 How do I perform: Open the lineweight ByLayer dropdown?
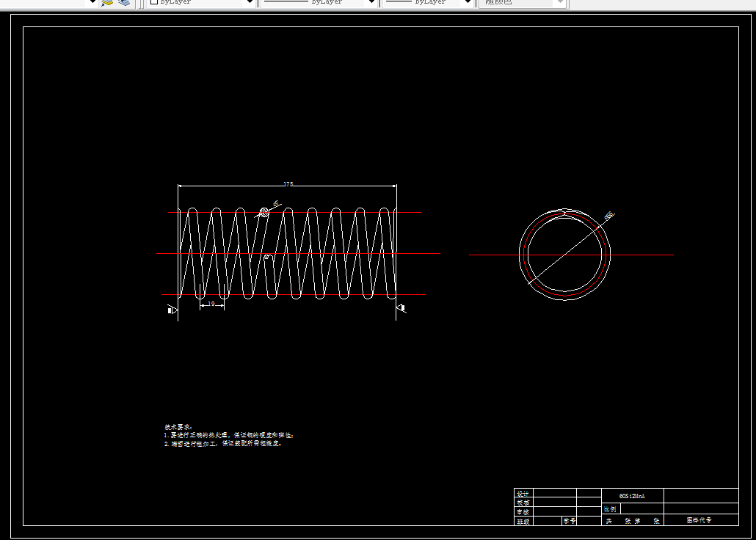(x=429, y=2)
